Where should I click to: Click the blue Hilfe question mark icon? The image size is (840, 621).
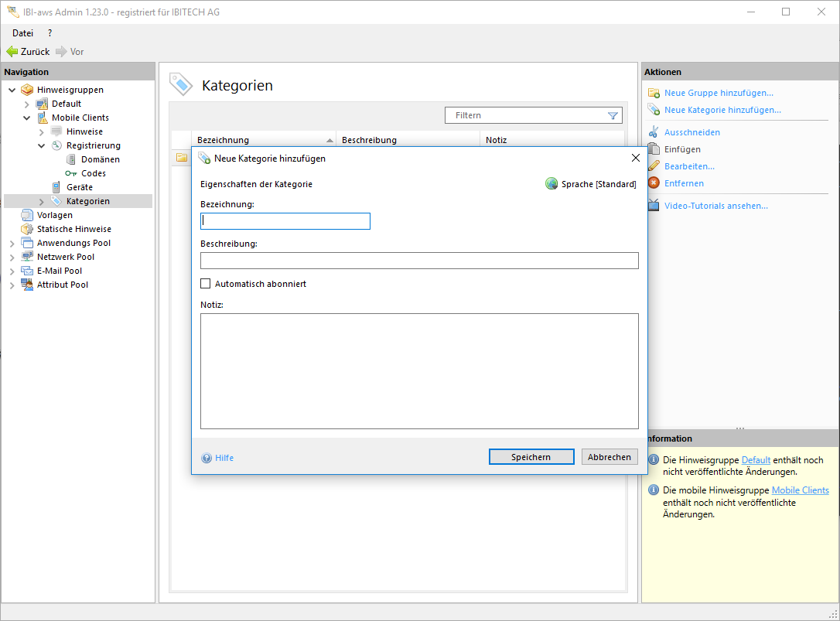[x=207, y=458]
